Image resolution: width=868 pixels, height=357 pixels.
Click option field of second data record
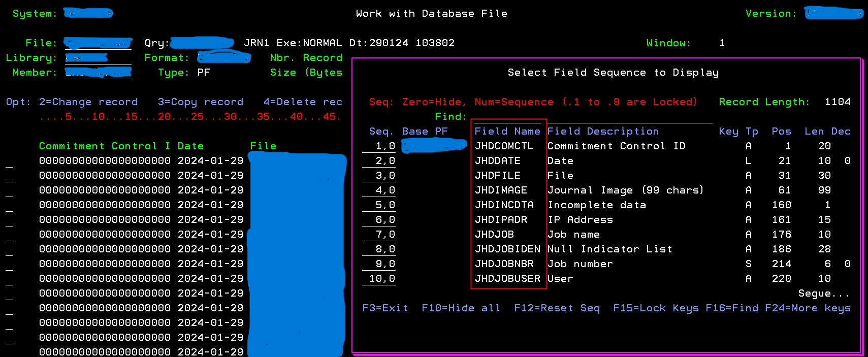pos(9,176)
